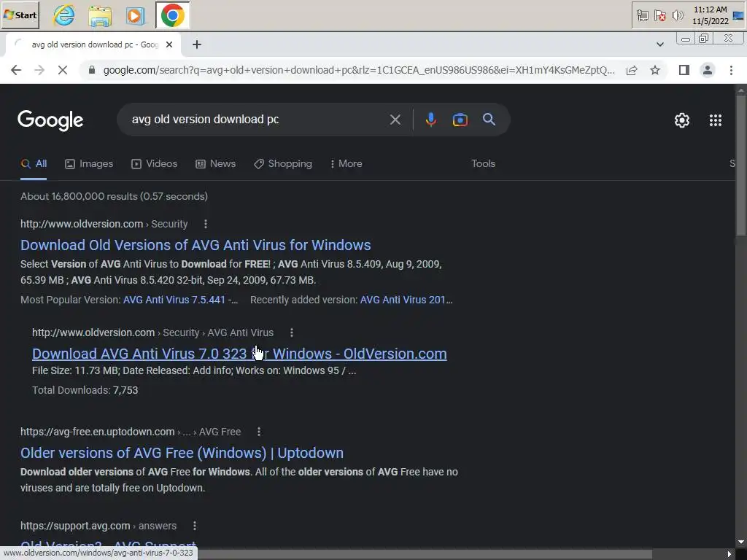Click the horizontal scrollbar right arrow
The width and height of the screenshot is (747, 560).
pos(729,554)
